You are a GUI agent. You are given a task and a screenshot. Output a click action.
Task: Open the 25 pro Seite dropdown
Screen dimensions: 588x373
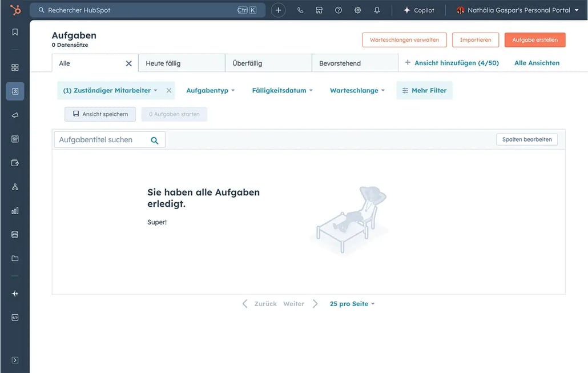click(352, 303)
